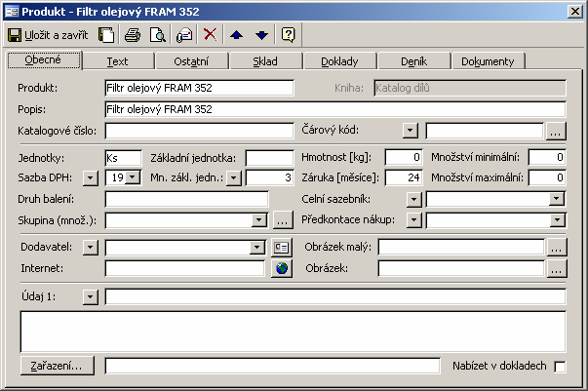Open the Dodavatel label dropdown
This screenshot has height=391, width=588.
point(91,248)
